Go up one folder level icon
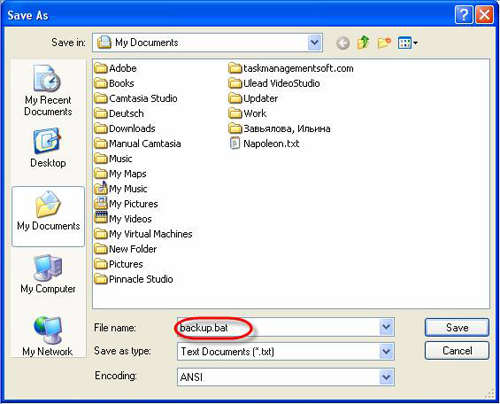Image resolution: width=500 pixels, height=404 pixels. 363,43
